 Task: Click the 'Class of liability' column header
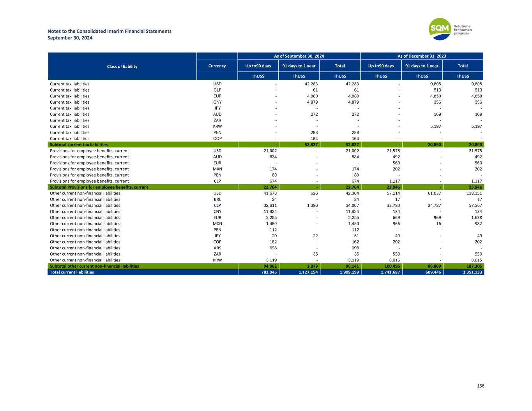(x=122, y=67)
